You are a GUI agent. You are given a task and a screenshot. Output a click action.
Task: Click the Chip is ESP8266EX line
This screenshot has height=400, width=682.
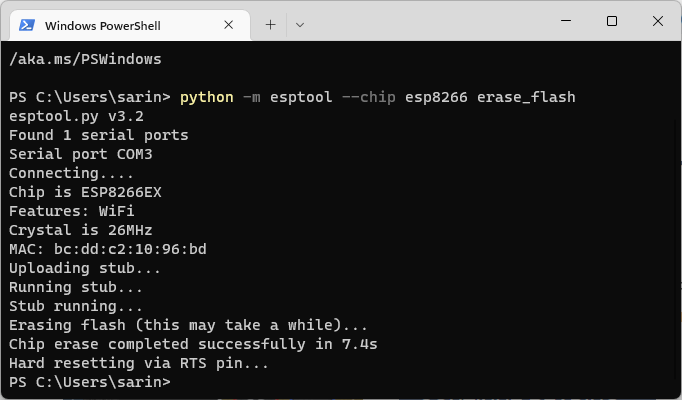[85, 192]
